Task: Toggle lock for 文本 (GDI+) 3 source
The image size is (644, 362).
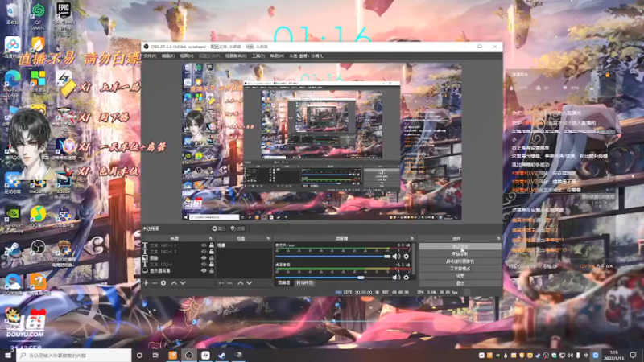Action: (212, 245)
